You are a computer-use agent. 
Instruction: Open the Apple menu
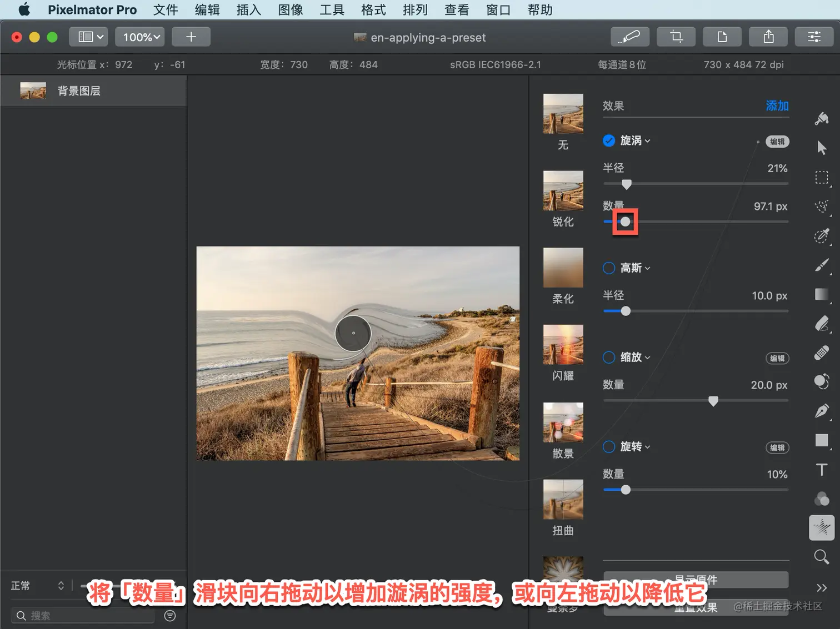(x=24, y=9)
